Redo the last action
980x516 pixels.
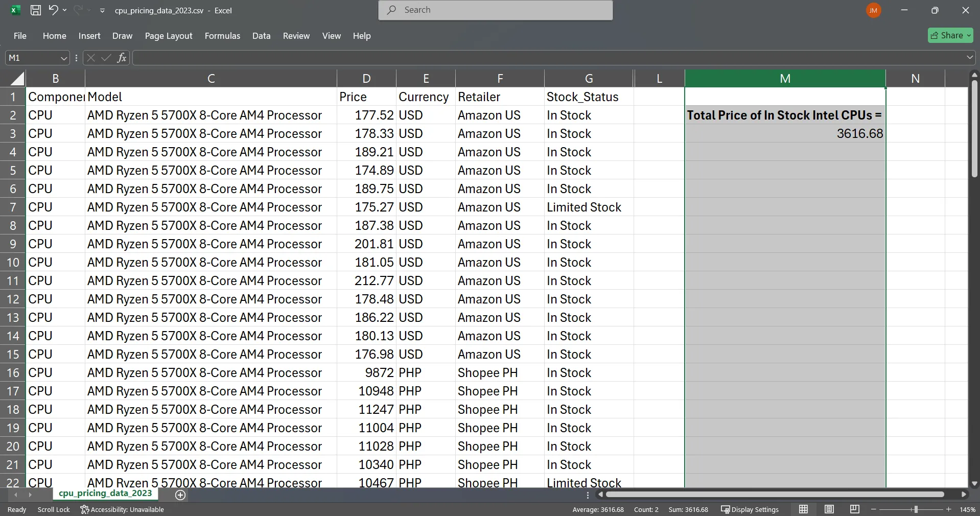point(78,10)
